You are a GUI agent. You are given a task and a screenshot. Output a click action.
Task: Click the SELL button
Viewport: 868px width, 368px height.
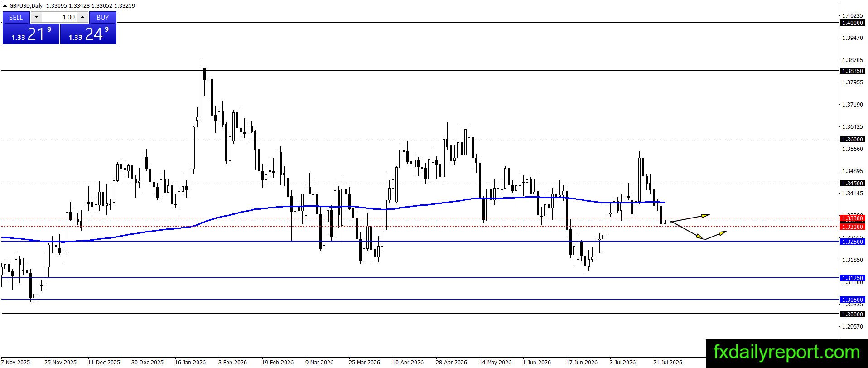[x=16, y=17]
